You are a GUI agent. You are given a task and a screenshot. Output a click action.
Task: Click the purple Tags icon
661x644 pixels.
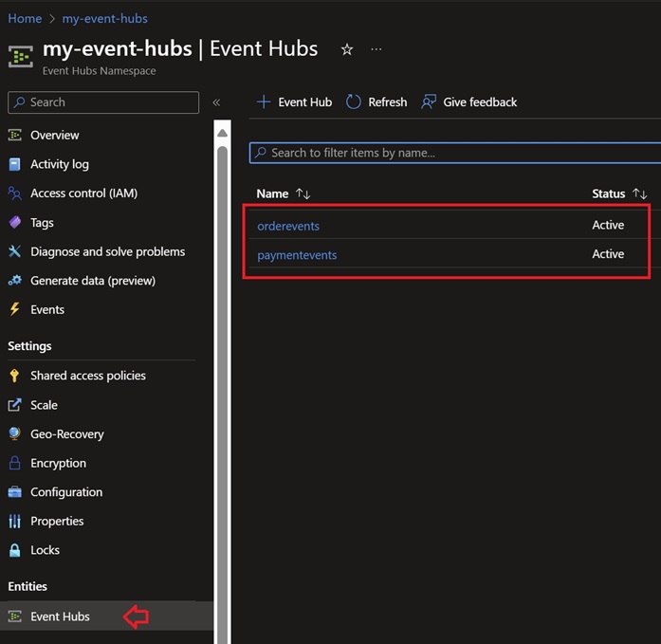[15, 222]
